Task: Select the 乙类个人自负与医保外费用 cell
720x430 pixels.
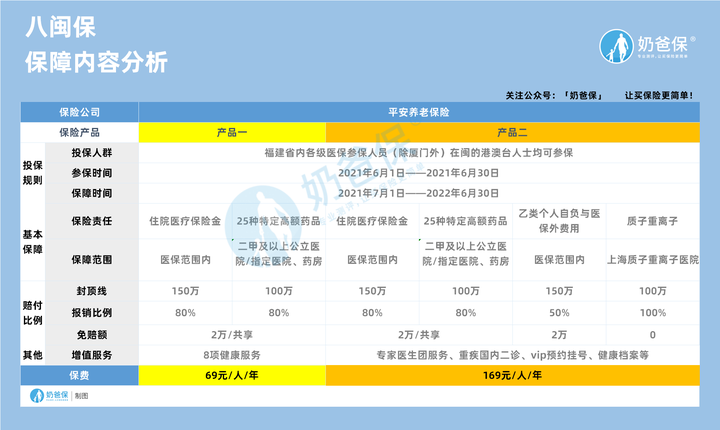Action: pos(559,221)
